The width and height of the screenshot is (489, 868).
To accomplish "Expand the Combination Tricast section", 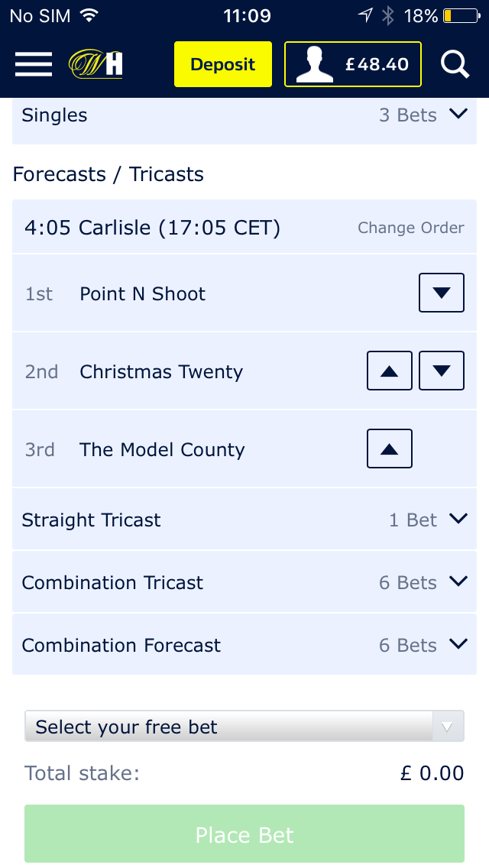I will [x=458, y=581].
